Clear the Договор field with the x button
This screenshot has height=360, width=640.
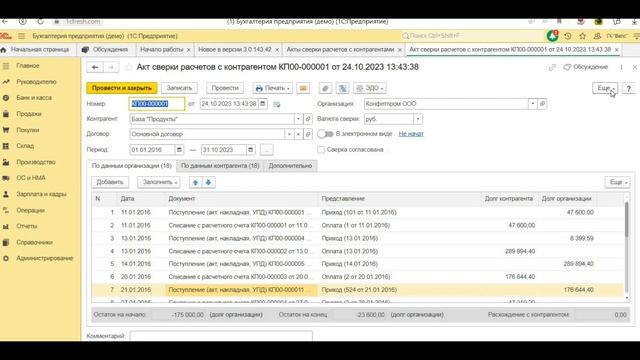point(298,134)
